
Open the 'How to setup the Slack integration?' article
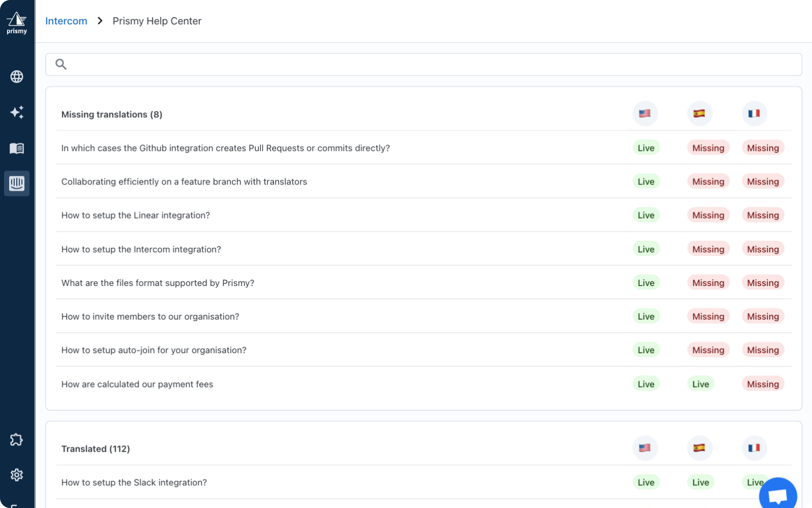point(133,482)
